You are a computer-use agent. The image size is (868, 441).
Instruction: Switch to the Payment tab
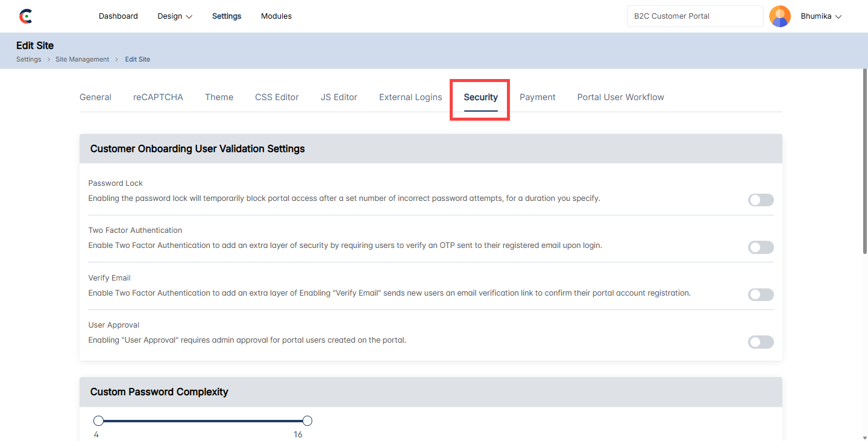(537, 97)
